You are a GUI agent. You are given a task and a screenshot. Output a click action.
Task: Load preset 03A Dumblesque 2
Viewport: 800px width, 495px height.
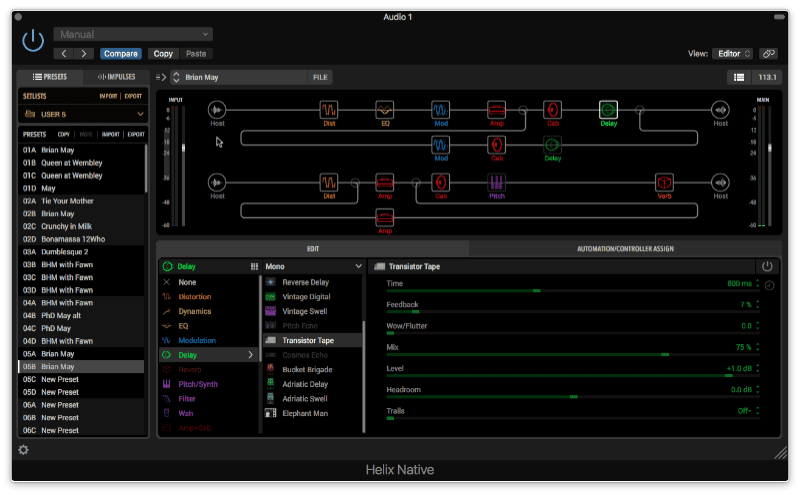click(82, 252)
